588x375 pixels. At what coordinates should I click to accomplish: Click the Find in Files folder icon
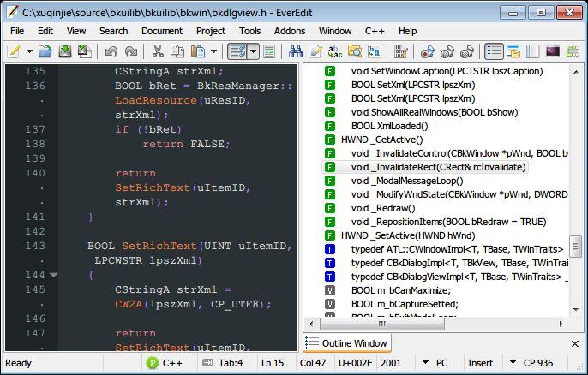354,51
